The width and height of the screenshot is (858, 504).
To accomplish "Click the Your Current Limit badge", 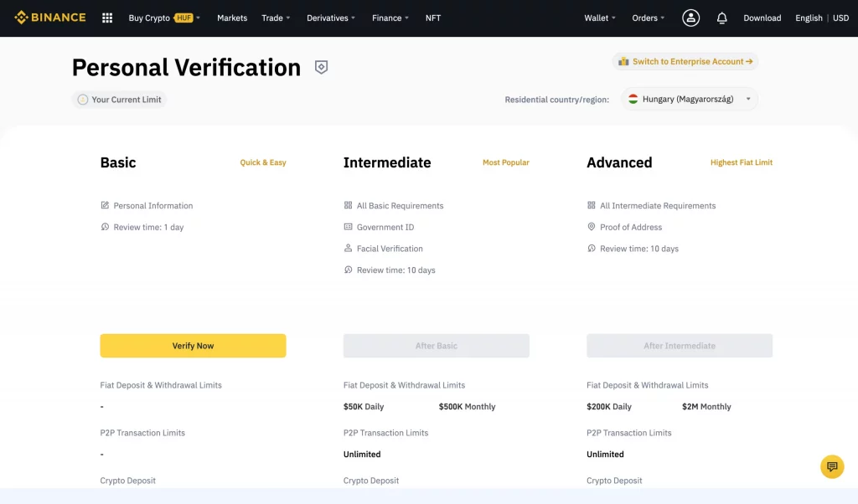I will [x=119, y=100].
